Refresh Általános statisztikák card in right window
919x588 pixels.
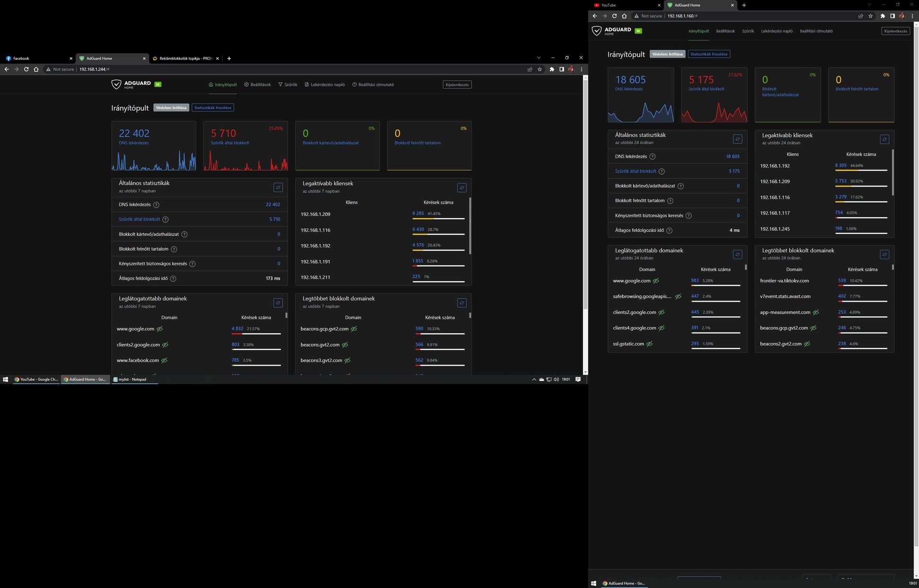coord(737,139)
